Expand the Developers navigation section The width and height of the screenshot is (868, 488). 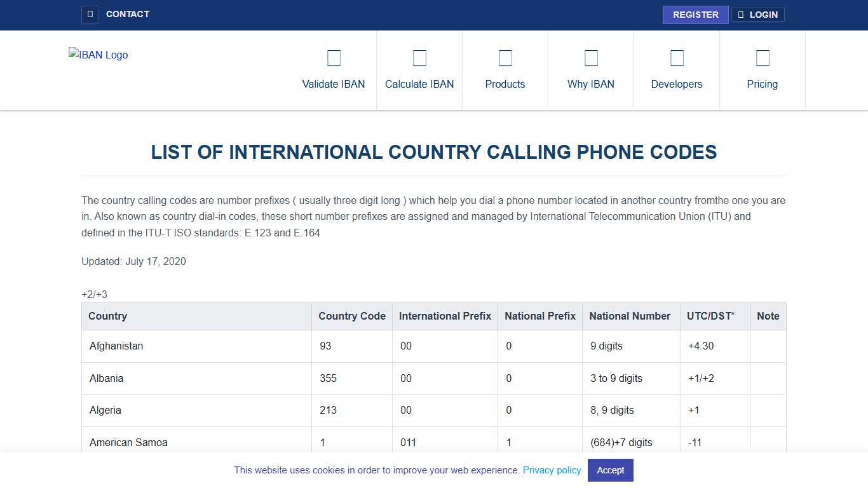point(677,84)
